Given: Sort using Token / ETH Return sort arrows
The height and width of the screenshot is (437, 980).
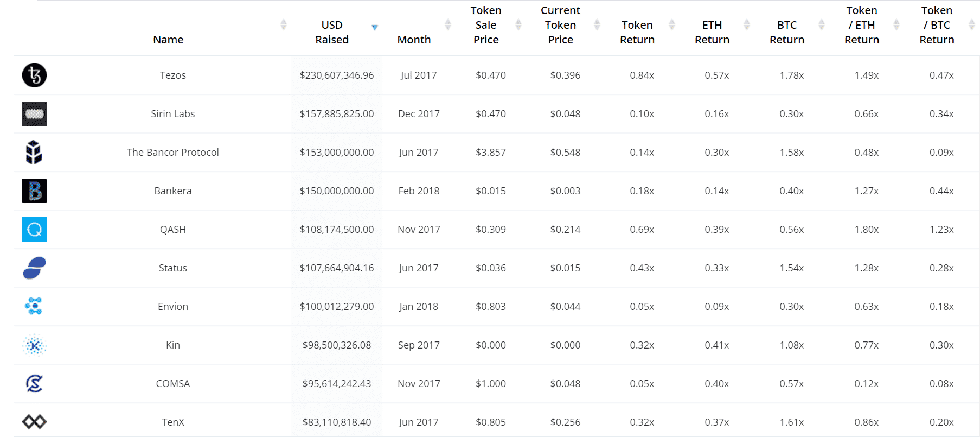Looking at the screenshot, I should pyautogui.click(x=896, y=24).
